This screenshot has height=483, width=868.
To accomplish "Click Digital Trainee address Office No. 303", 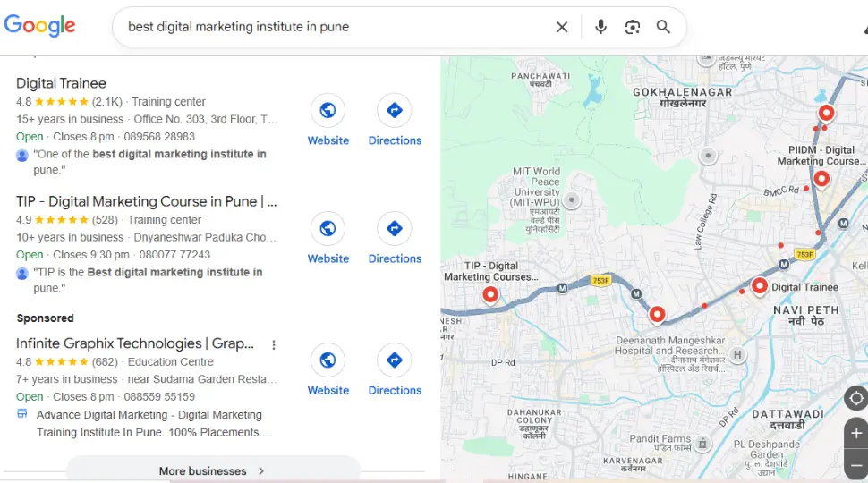I will (x=206, y=119).
